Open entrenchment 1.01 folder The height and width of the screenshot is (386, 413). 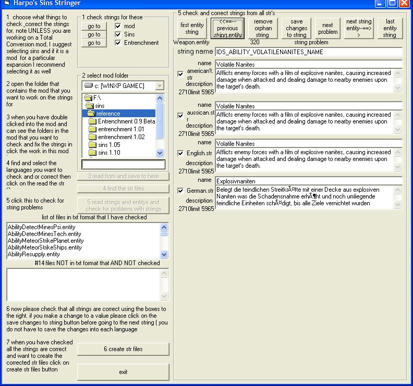[x=117, y=129]
